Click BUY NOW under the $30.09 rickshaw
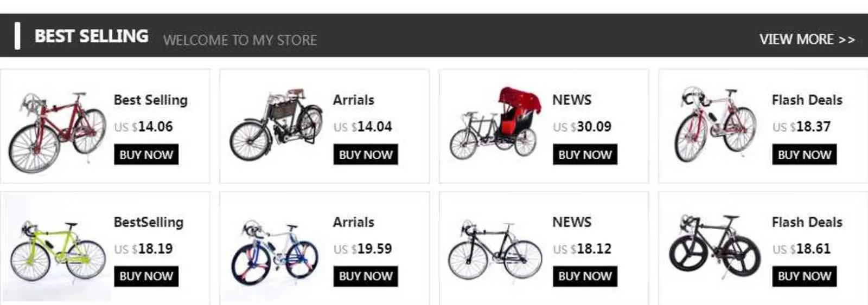 click(585, 154)
